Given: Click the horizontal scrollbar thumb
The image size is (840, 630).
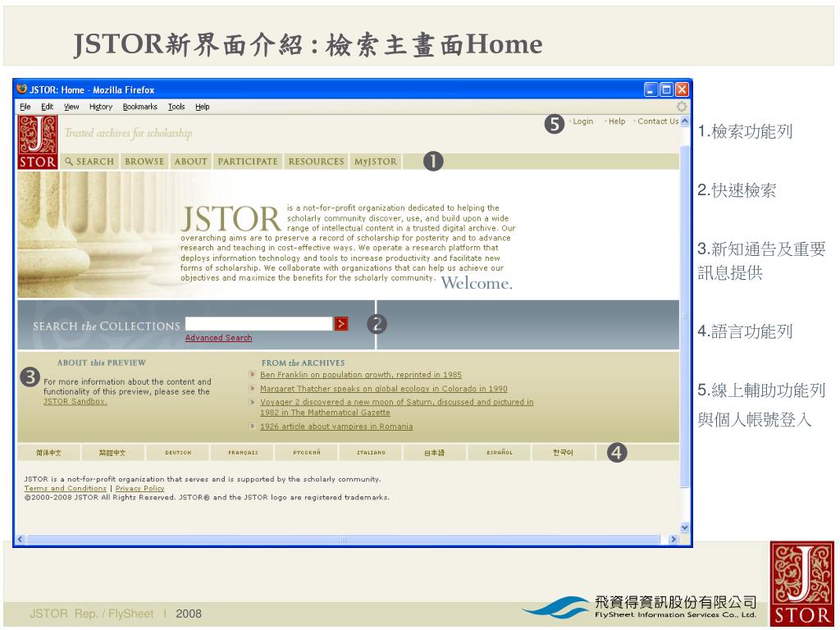Looking at the screenshot, I should pos(344,540).
